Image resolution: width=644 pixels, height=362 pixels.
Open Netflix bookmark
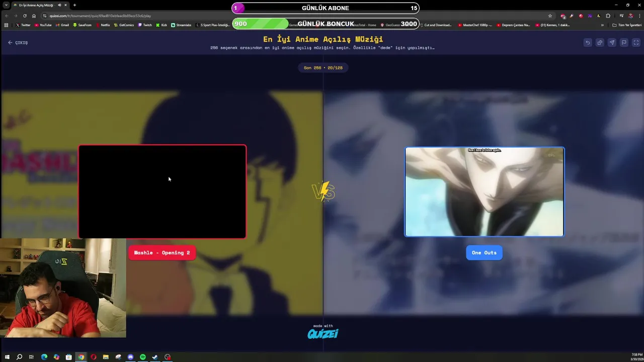coord(103,25)
